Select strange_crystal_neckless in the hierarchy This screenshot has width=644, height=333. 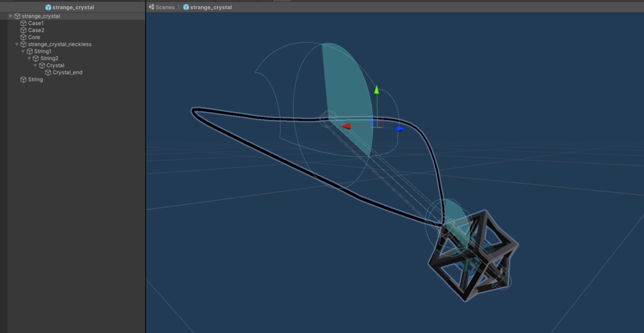point(60,44)
